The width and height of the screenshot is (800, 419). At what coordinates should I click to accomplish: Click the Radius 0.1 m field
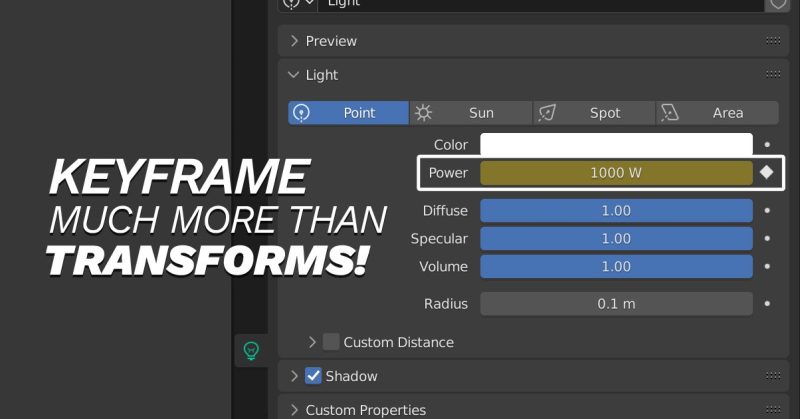tap(616, 304)
